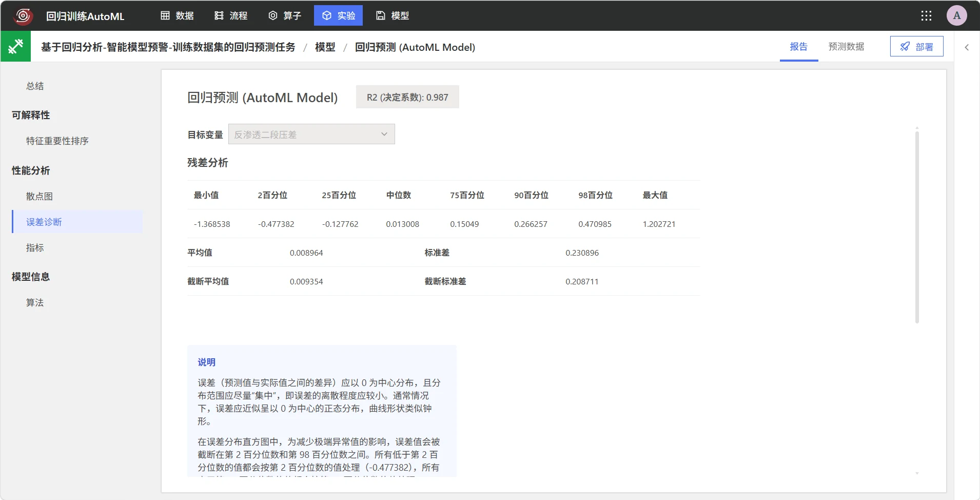980x500 pixels.
Task: Open the 模型 top menu
Action: pyautogui.click(x=393, y=16)
